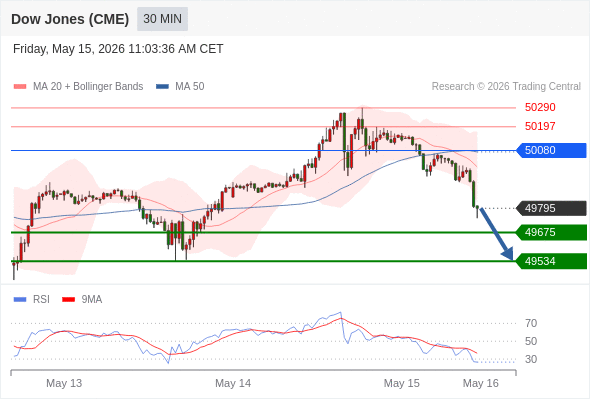Select the 49534 support price tag

click(x=551, y=261)
